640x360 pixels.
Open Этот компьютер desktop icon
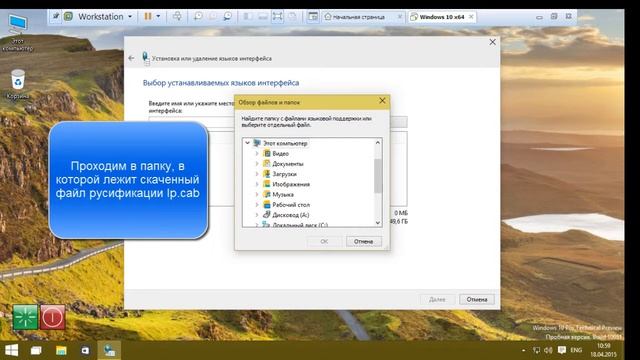click(17, 33)
